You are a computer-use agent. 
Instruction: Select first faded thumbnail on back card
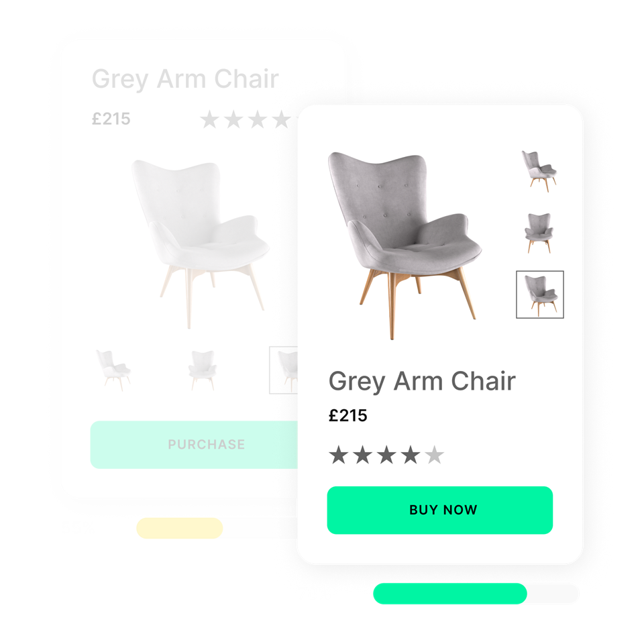coord(113,370)
